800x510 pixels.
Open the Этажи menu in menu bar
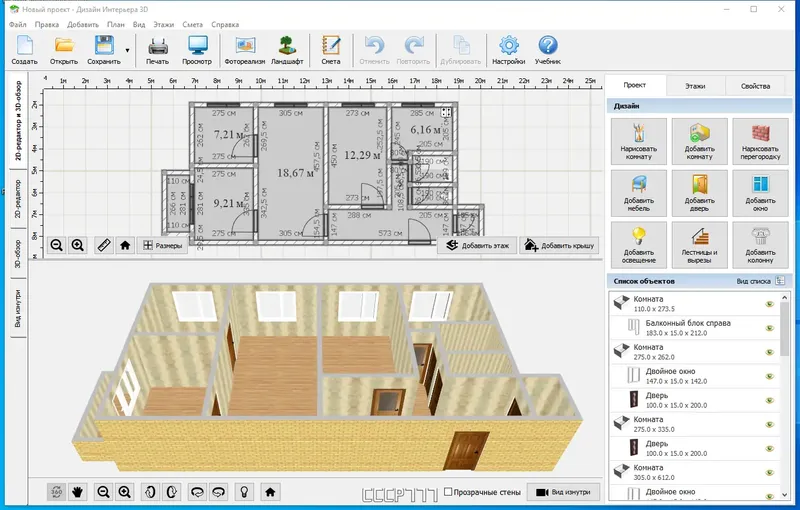pyautogui.click(x=163, y=22)
